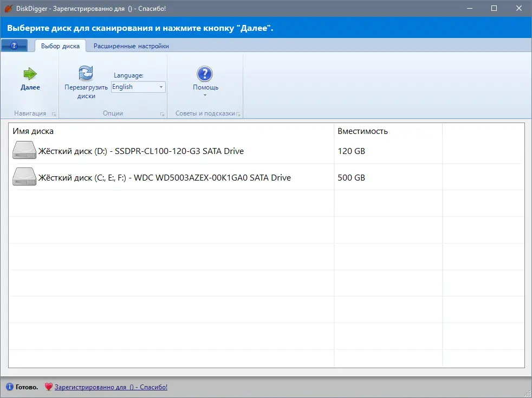Click the DiskDigger app icon in title bar
532x398 pixels.
pyautogui.click(x=8, y=8)
